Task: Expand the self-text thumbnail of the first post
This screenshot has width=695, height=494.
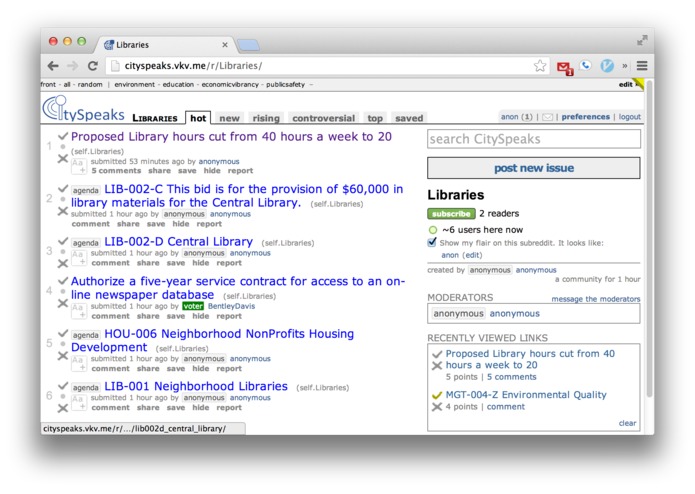Action: (x=79, y=167)
